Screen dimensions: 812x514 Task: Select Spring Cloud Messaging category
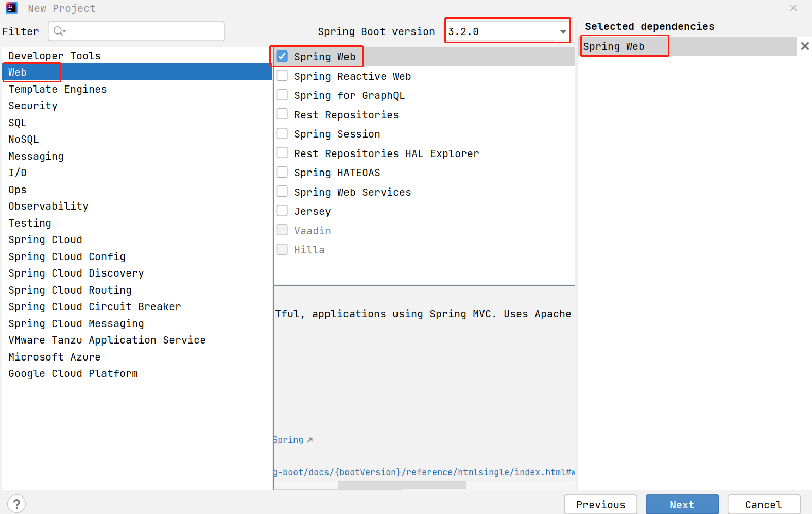click(x=136, y=323)
